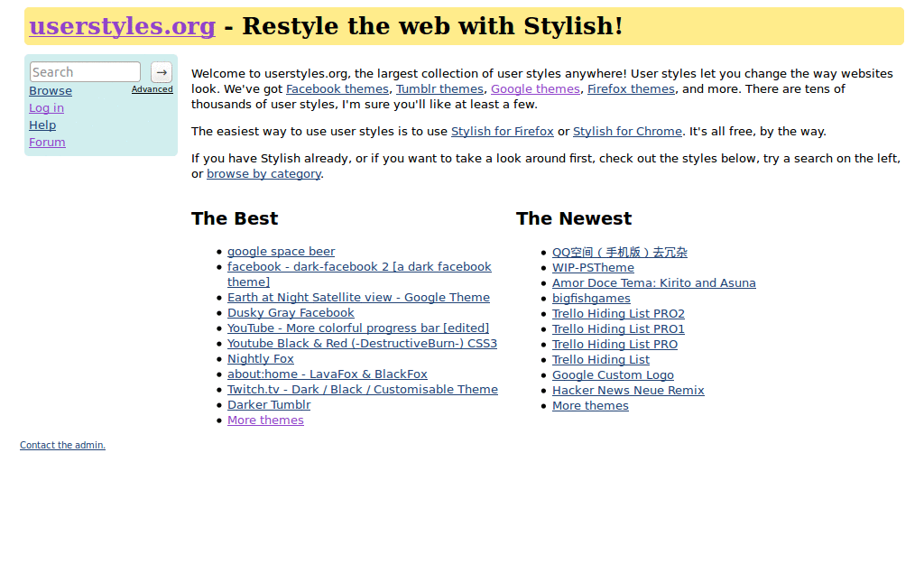Open WIP-PSTheme link
Viewport: 924px width, 582px height.
click(x=593, y=267)
